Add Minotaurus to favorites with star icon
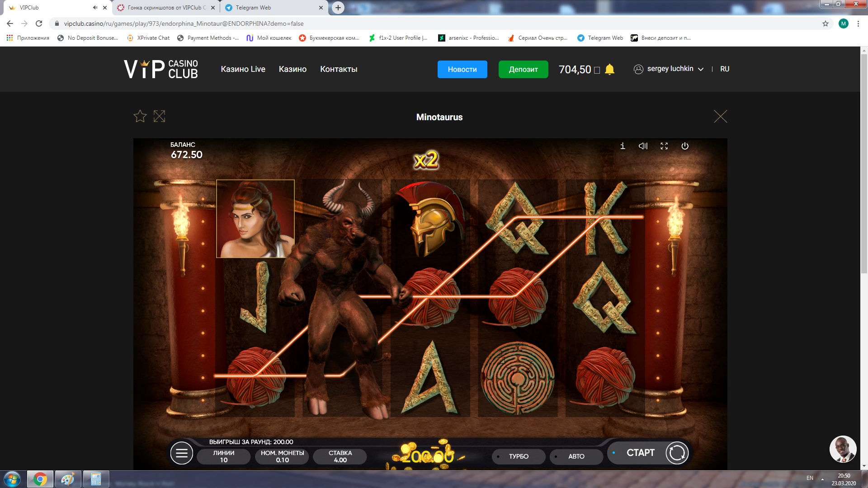 (x=140, y=117)
